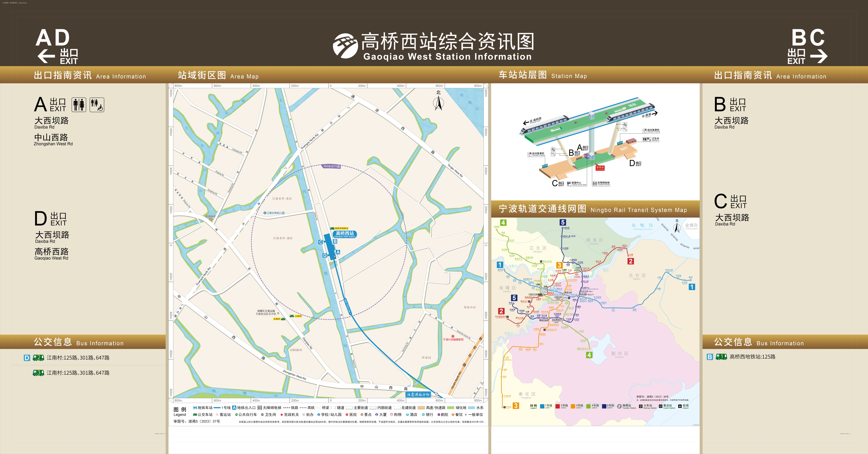Click the right 出口指南资讯 Area Information header

[770, 75]
